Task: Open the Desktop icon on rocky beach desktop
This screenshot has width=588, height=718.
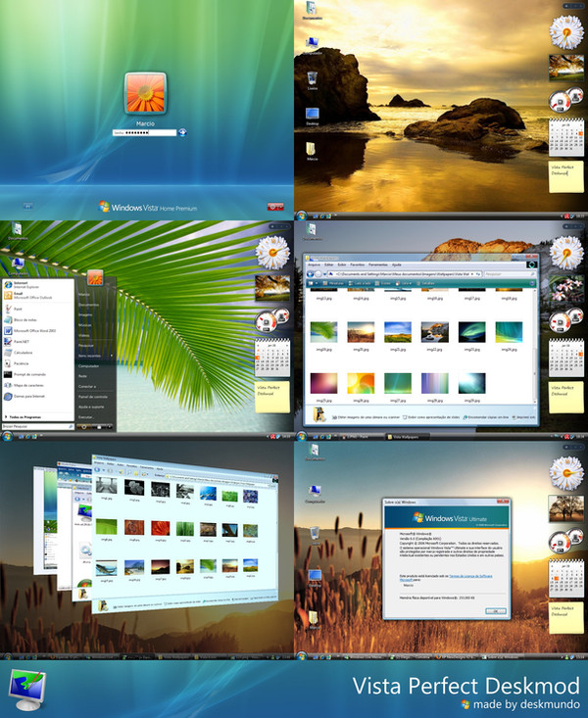Action: tap(312, 117)
